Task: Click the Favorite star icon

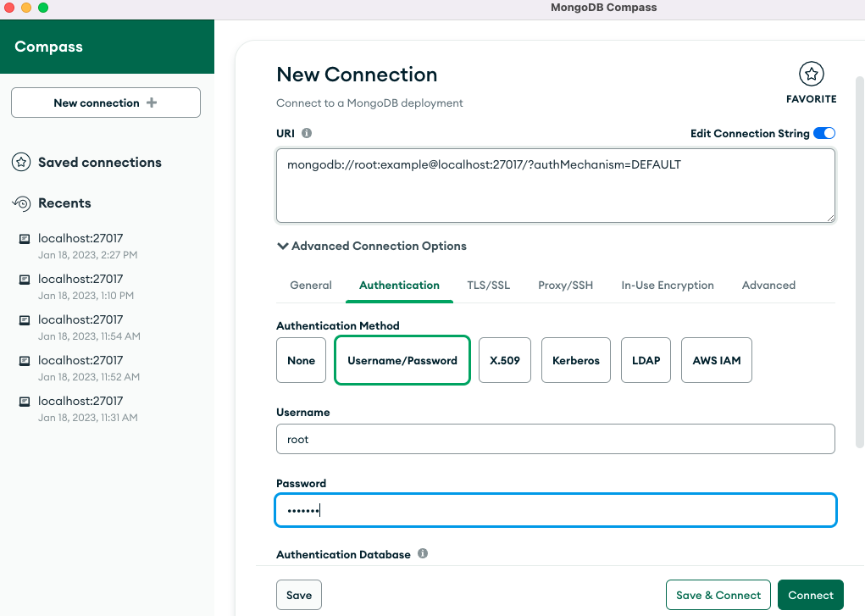Action: coord(811,74)
